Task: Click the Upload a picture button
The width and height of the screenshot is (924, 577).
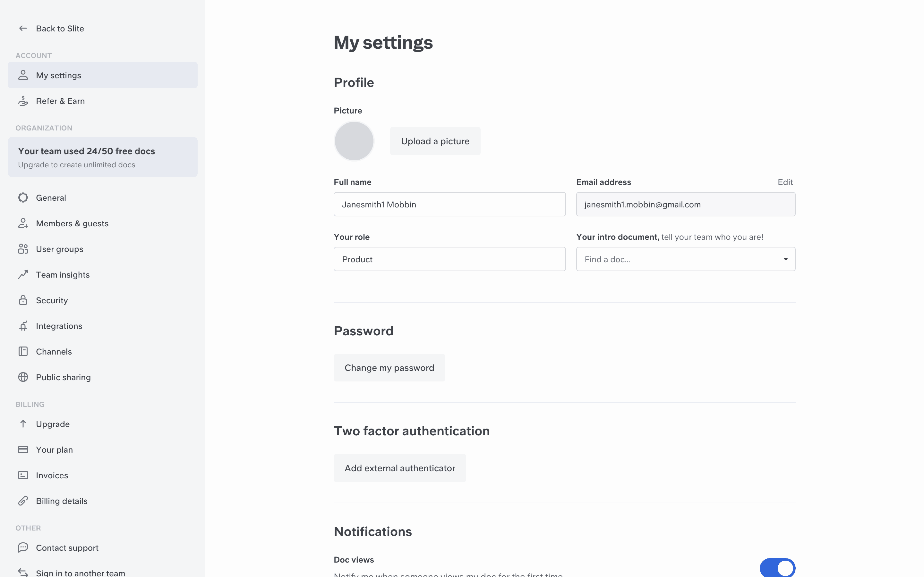Action: pos(435,141)
